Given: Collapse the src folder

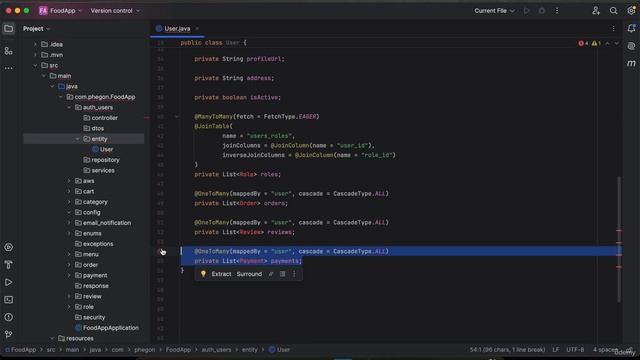Looking at the screenshot, I should pyautogui.click(x=35, y=65).
